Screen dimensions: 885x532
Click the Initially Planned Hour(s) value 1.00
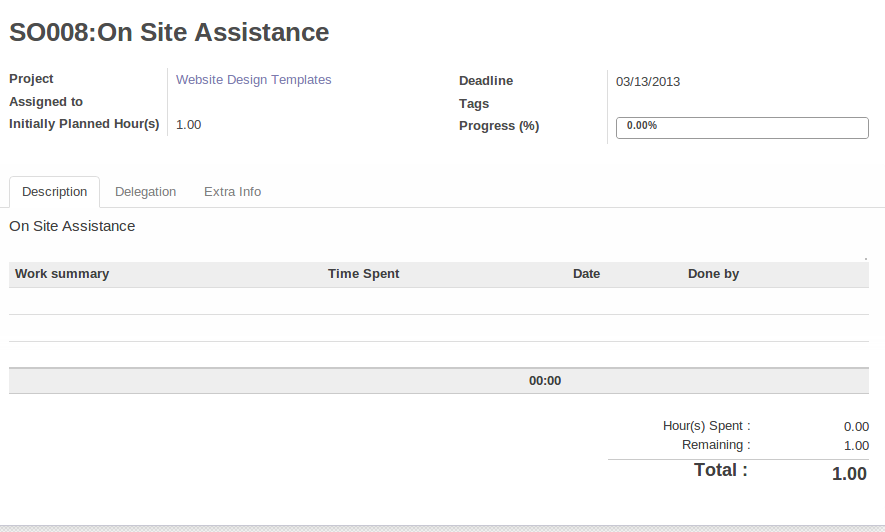pyautogui.click(x=189, y=125)
